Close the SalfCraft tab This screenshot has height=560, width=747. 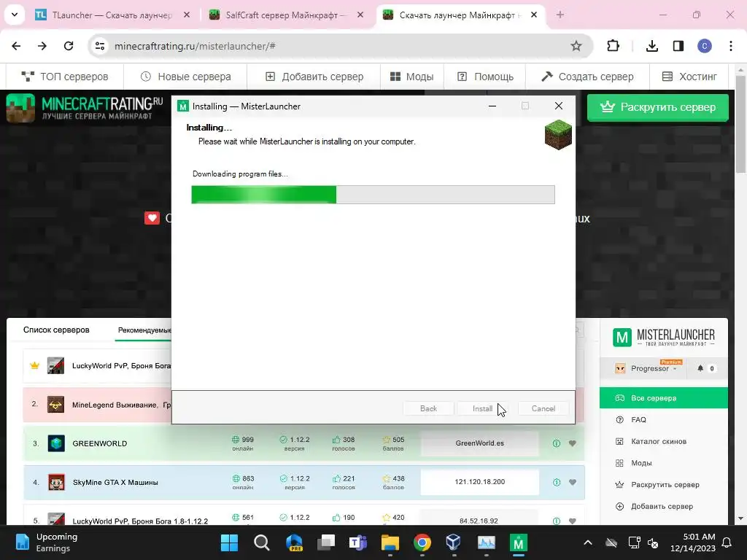pyautogui.click(x=360, y=15)
